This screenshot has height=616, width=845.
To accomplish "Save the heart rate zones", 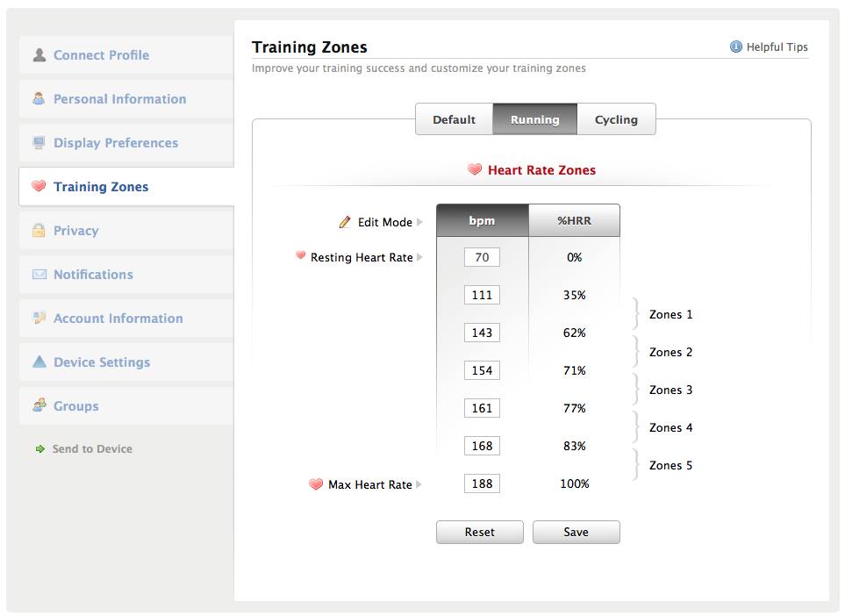I will coord(576,532).
